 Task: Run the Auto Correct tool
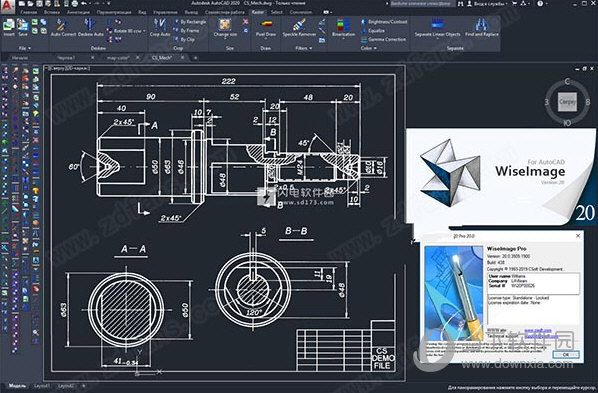63,27
